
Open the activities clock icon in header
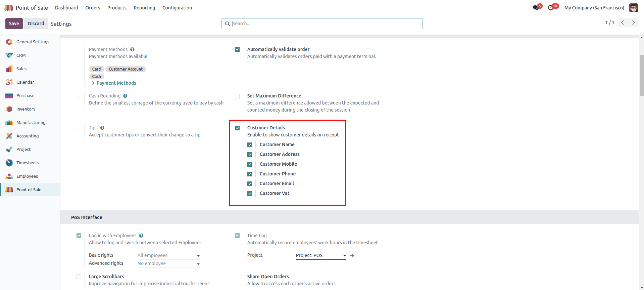(551, 7)
